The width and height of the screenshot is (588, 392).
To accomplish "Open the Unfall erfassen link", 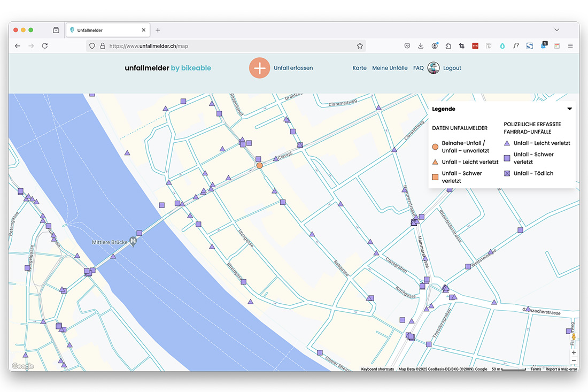I will click(x=293, y=68).
